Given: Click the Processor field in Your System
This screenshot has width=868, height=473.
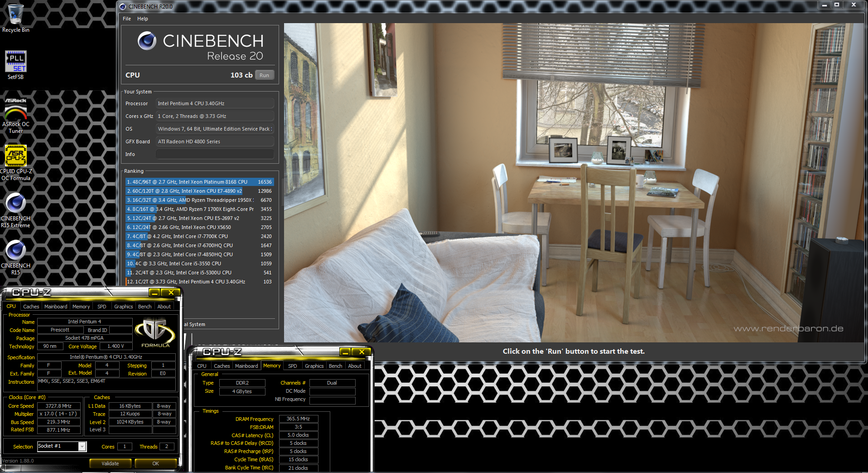Looking at the screenshot, I should [x=215, y=103].
